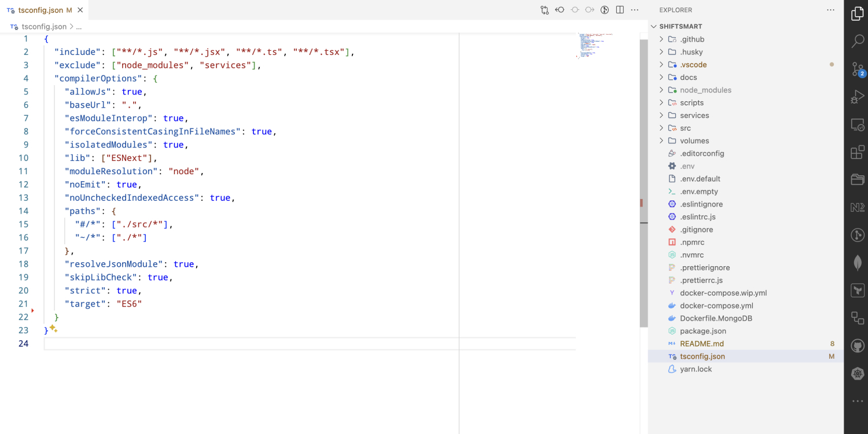Open package.json in Explorer

[746, 332]
